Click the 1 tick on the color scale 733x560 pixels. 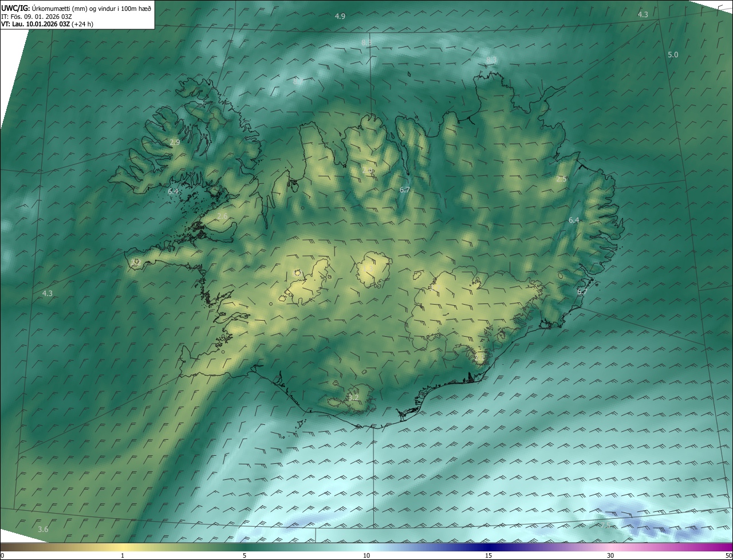(x=123, y=555)
